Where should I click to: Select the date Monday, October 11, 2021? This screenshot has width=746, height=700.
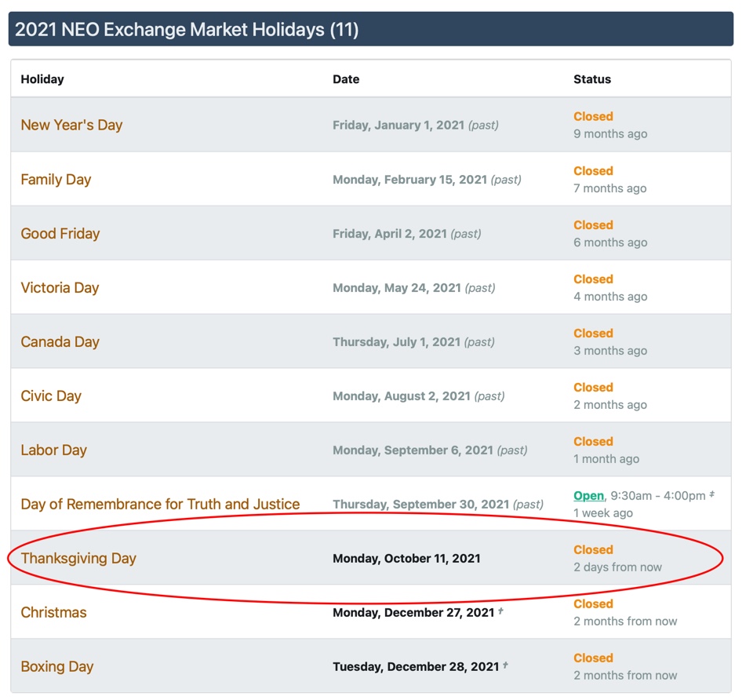tap(406, 558)
